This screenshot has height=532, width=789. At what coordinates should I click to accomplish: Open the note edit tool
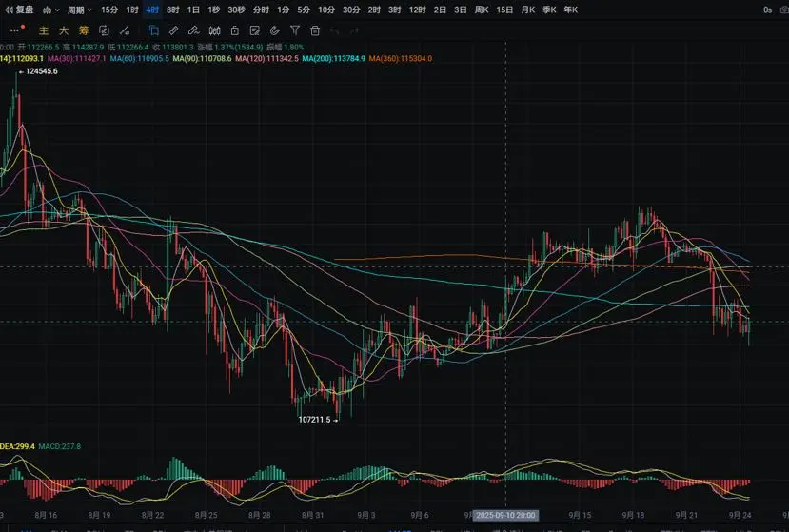point(255,30)
